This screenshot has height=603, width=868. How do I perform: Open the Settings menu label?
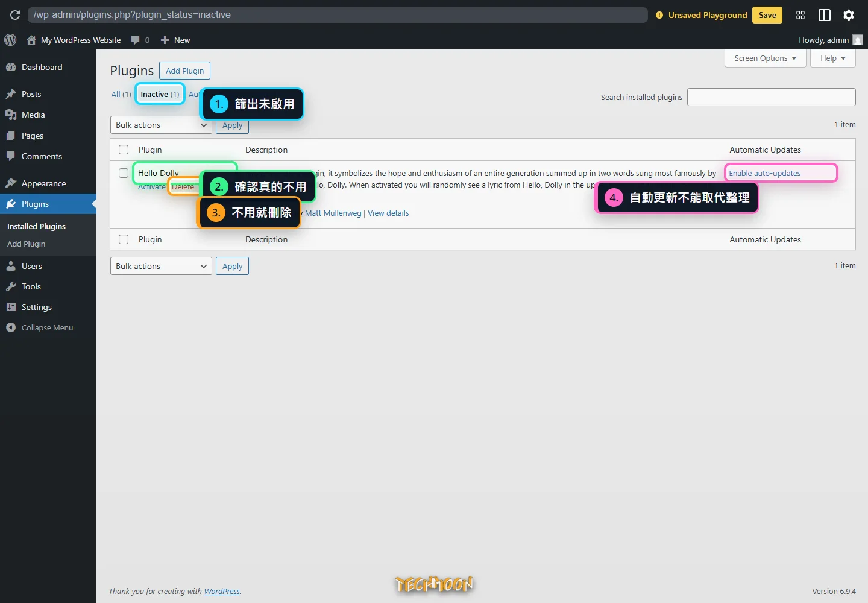click(x=37, y=307)
